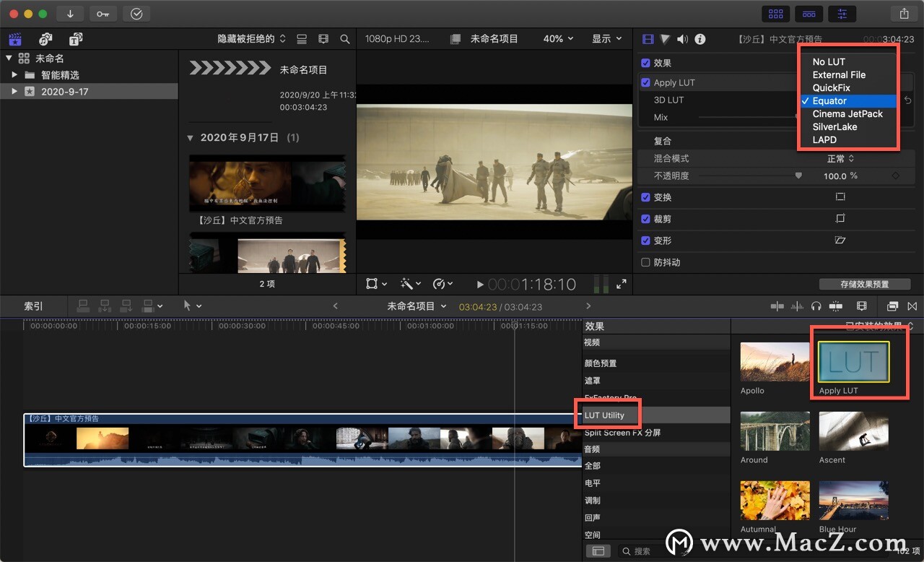Viewport: 924px width, 562px height.
Task: Uncheck the Apply LUT effect checkbox
Action: pyautogui.click(x=645, y=82)
